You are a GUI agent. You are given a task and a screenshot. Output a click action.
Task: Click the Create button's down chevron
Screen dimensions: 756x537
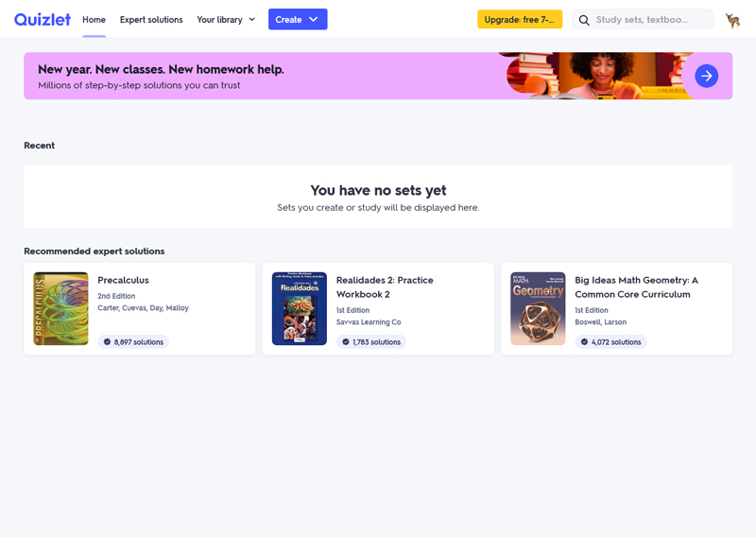tap(314, 19)
